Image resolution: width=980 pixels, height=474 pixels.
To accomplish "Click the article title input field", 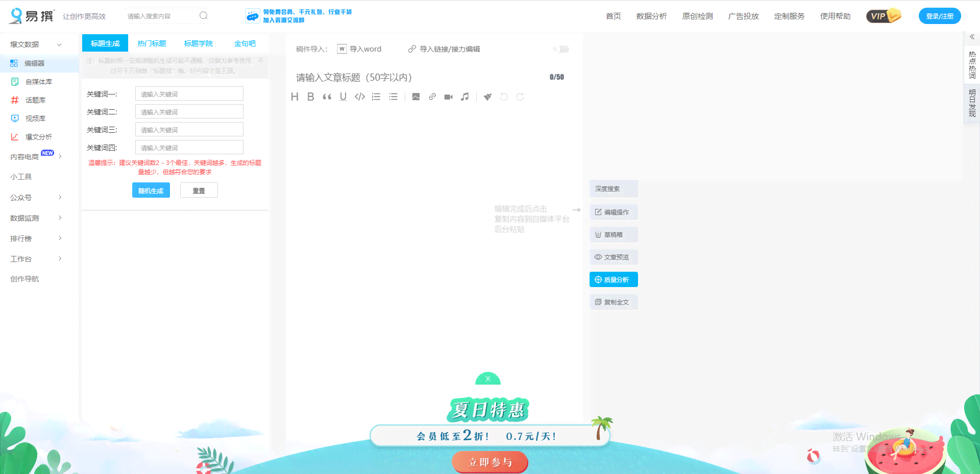I will coord(419,77).
